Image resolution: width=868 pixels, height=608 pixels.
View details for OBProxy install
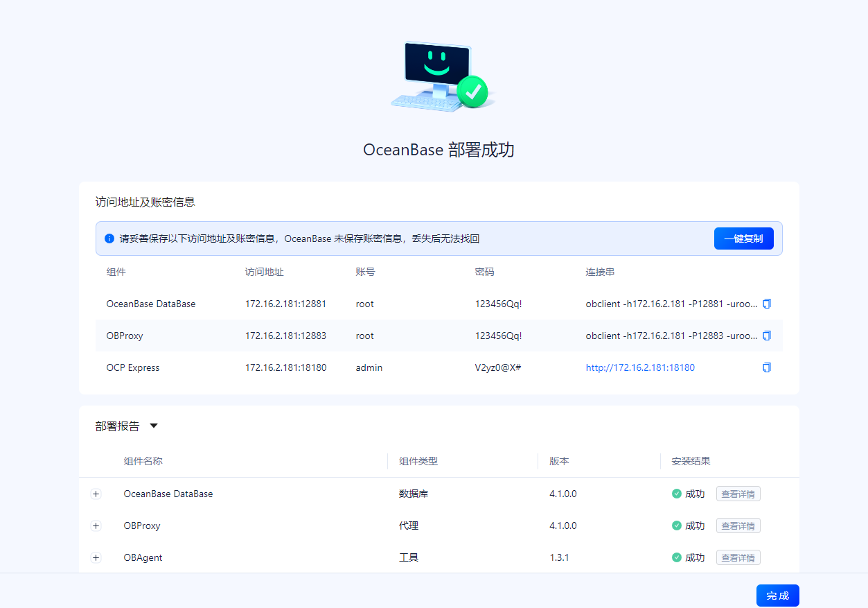738,526
